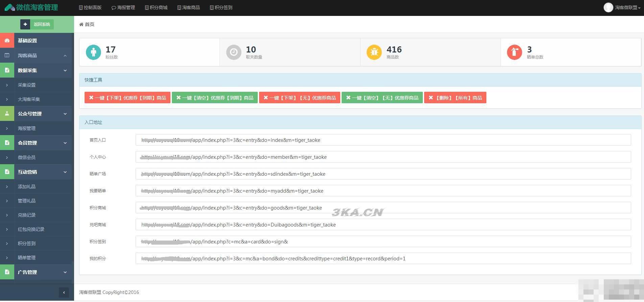Click the 数据采集 green file icon
Viewport: 644px width, 302px height.
tap(7, 70)
